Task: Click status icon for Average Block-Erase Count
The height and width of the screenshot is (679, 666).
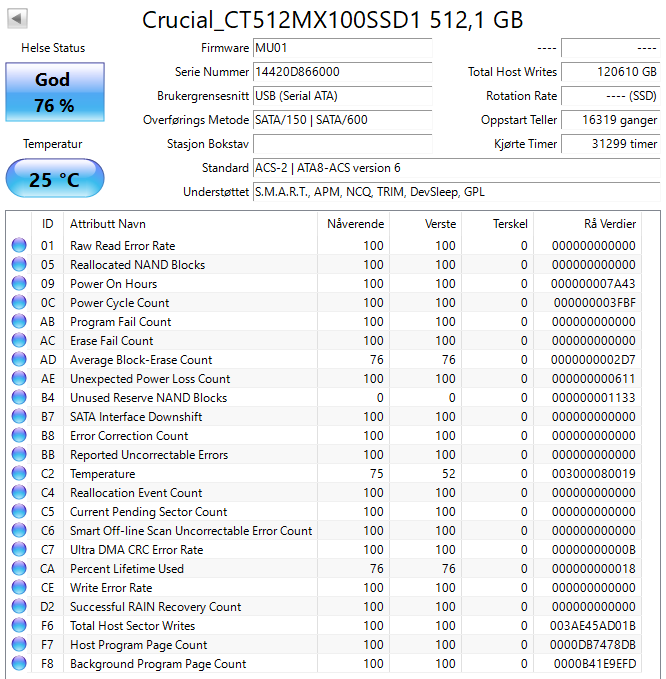Action: click(x=19, y=360)
